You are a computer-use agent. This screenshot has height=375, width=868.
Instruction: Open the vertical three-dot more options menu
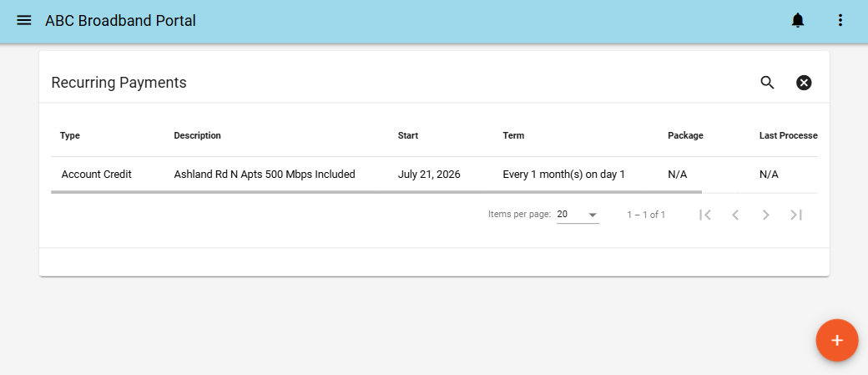coord(840,21)
